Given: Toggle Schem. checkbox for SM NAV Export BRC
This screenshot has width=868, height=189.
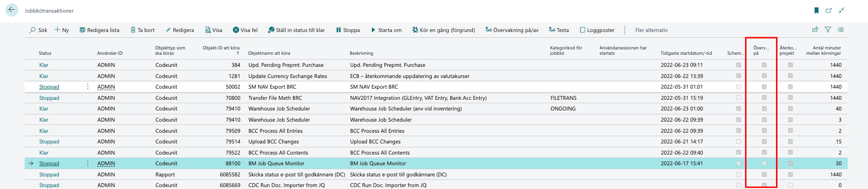Looking at the screenshot, I should 738,87.
